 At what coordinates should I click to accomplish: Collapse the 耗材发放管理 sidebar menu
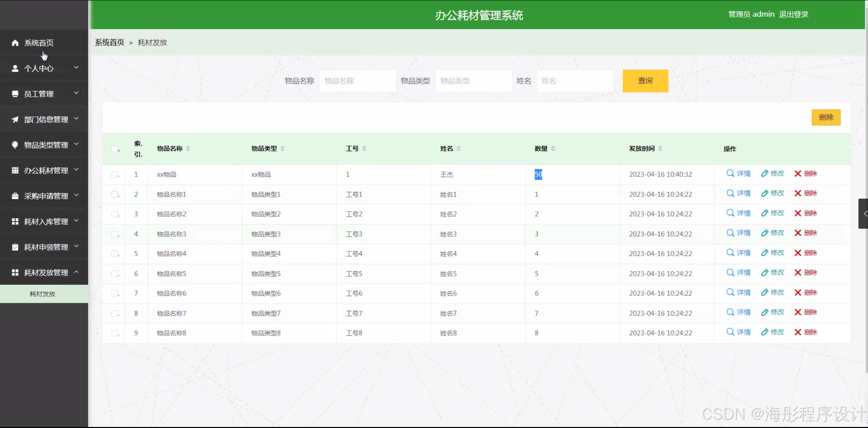click(x=44, y=272)
